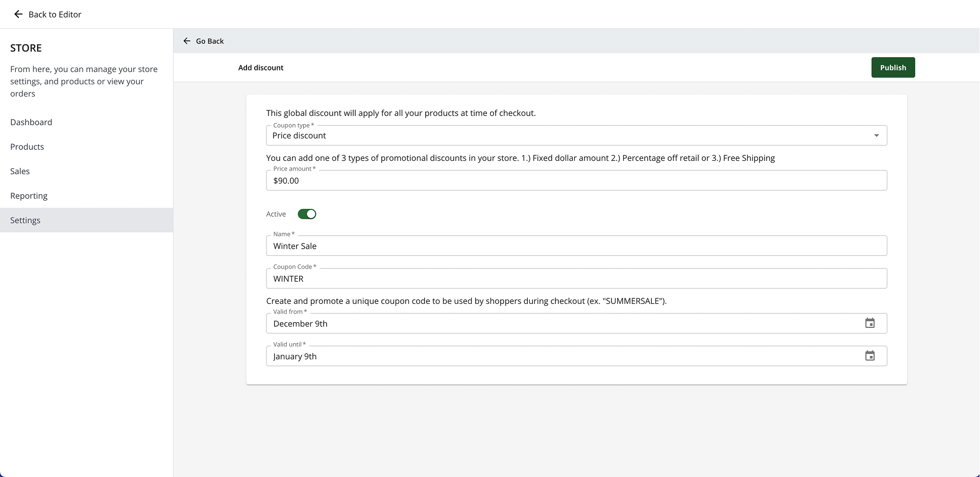Click the Valid from date field

561,323
